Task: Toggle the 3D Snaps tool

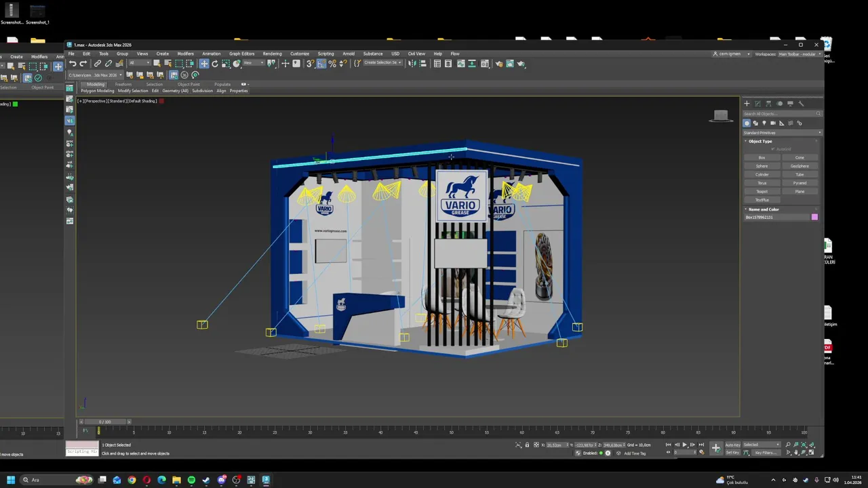Action: (311, 64)
